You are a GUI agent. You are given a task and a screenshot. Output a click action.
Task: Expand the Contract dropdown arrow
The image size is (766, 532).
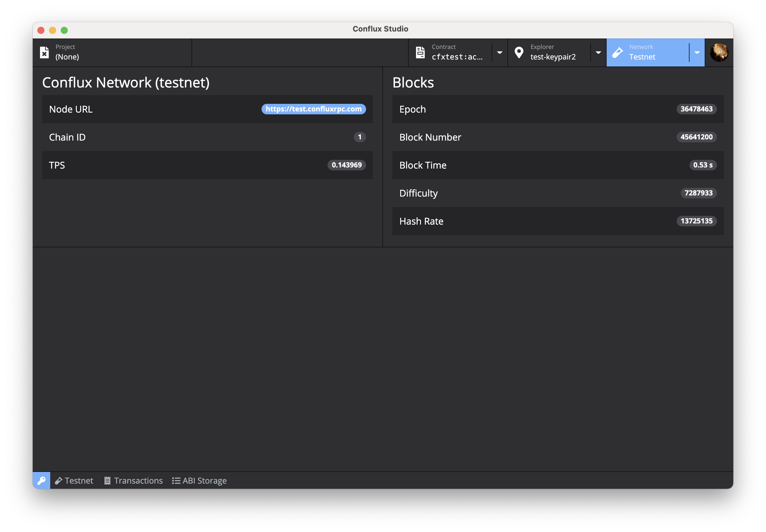tap(499, 52)
